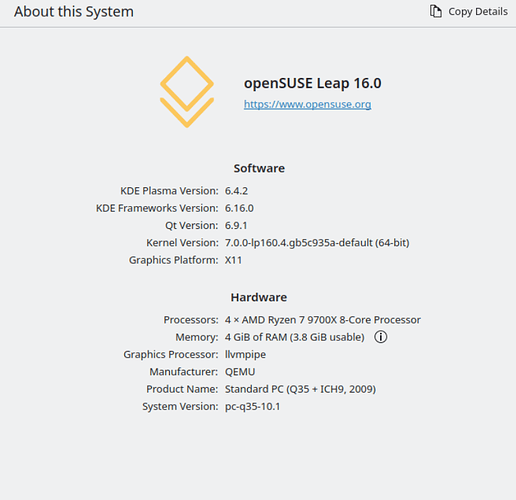Viewport: 516px width, 500px height.
Task: Click the Copy Details button
Action: (468, 11)
